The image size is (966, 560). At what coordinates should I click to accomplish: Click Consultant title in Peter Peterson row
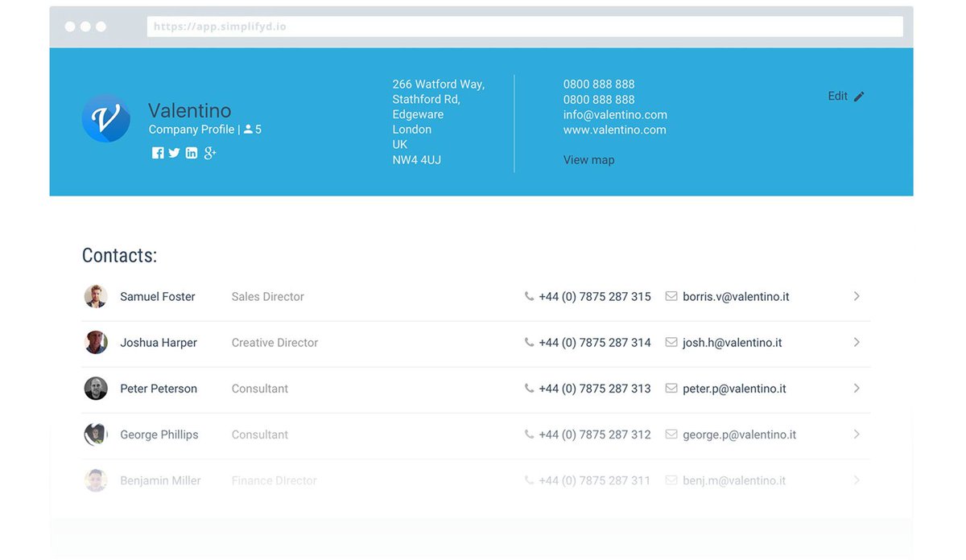point(260,389)
